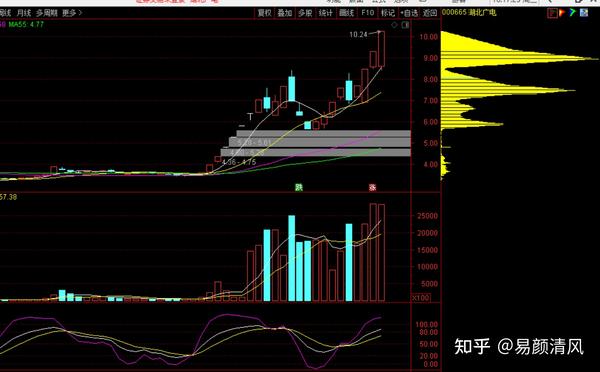Open the 多股 multi-stock view

click(x=305, y=13)
